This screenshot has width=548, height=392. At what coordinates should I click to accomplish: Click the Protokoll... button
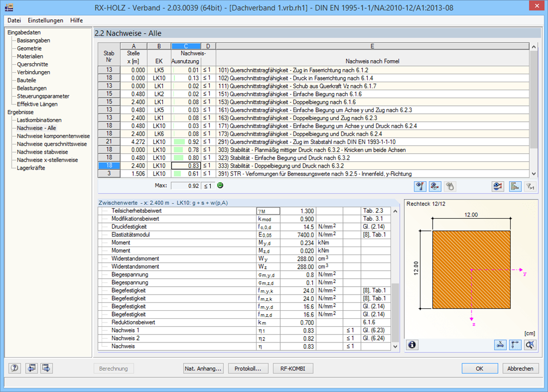coord(248,369)
